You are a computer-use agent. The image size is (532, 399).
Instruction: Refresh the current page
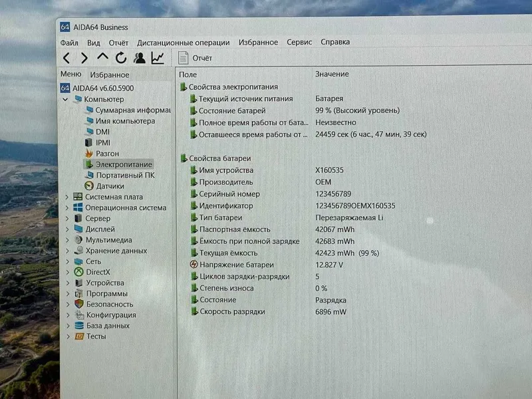(121, 58)
